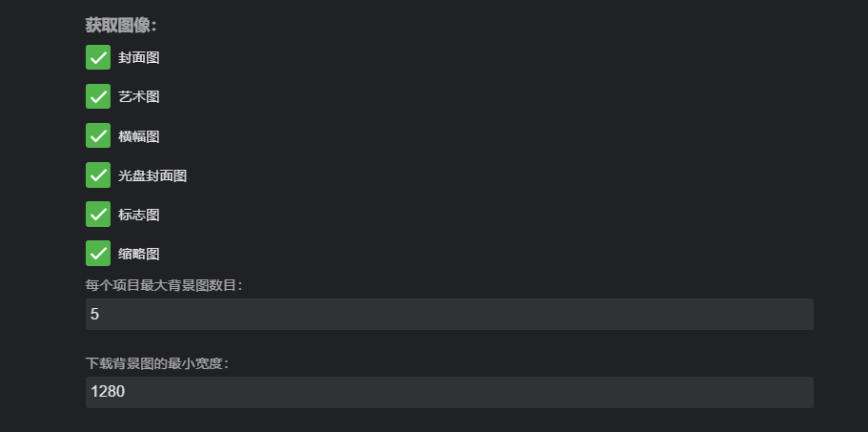Uncheck the 封面图 checkbox
The image size is (868, 432).
[98, 57]
